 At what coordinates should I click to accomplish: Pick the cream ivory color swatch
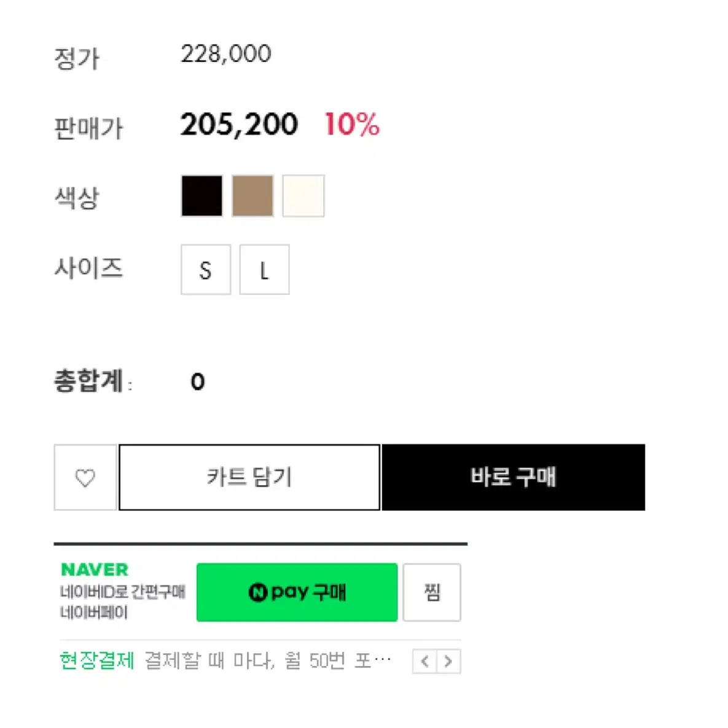coord(303,196)
